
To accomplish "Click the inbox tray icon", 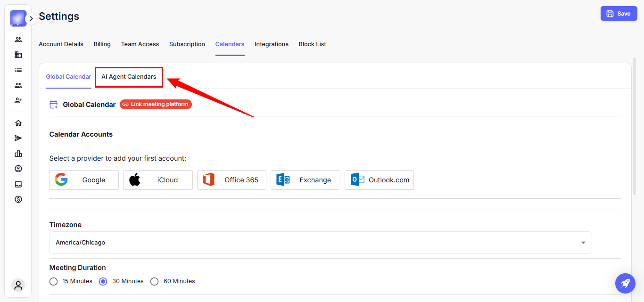I will coord(18,184).
